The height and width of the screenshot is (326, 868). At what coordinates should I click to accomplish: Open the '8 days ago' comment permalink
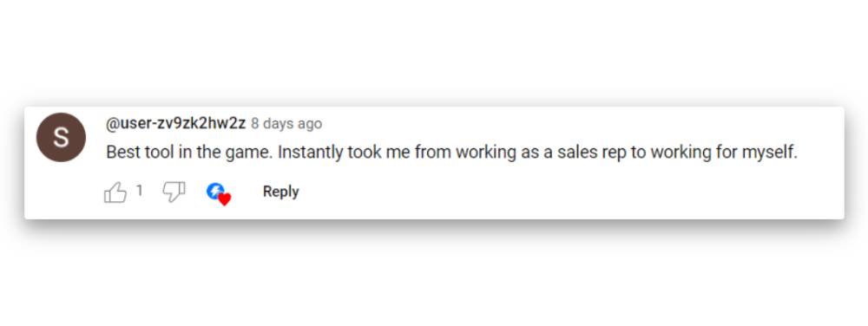pos(286,123)
